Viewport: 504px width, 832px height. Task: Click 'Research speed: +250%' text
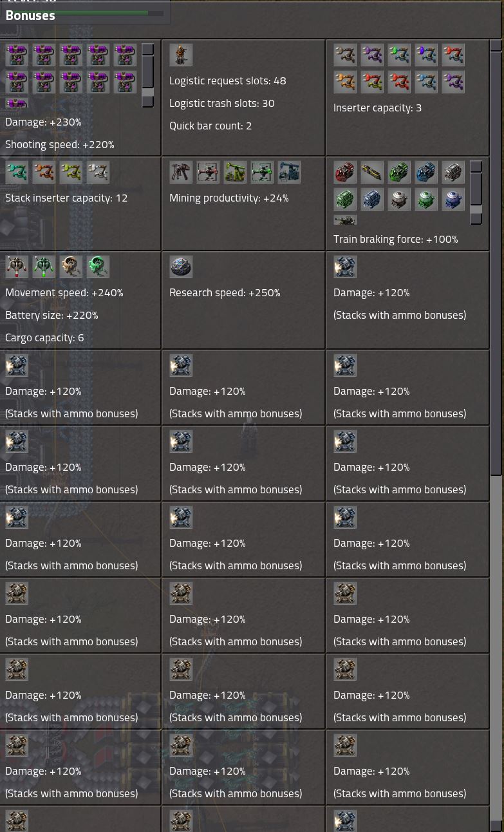click(x=225, y=292)
